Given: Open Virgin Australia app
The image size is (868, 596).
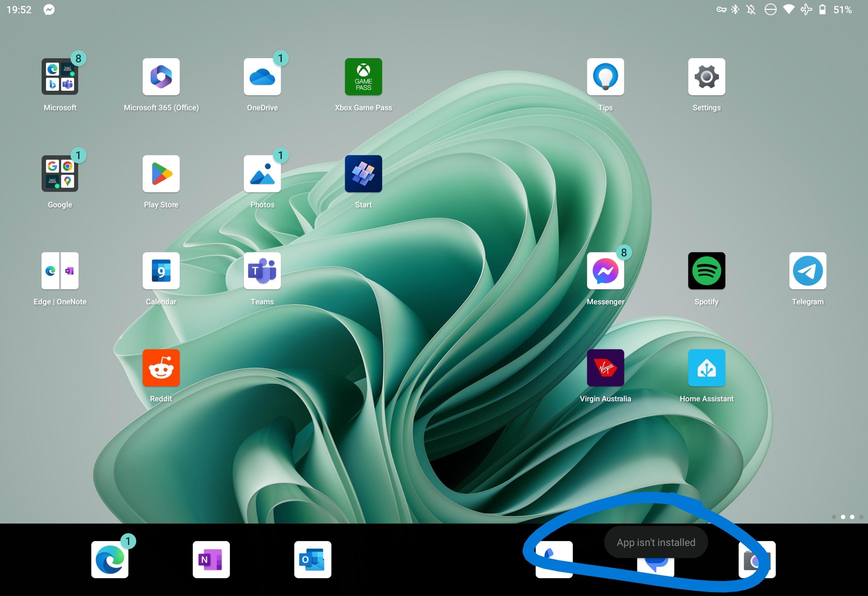Looking at the screenshot, I should [605, 368].
